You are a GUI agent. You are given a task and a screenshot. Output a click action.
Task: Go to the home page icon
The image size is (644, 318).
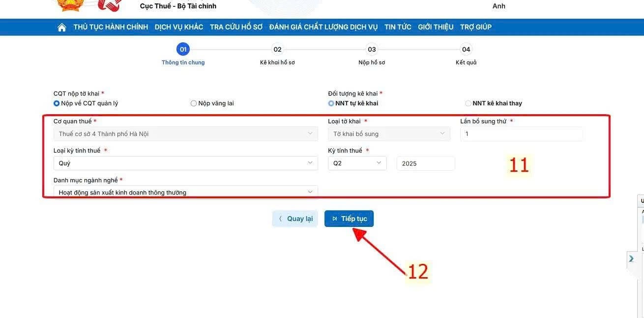pos(62,28)
